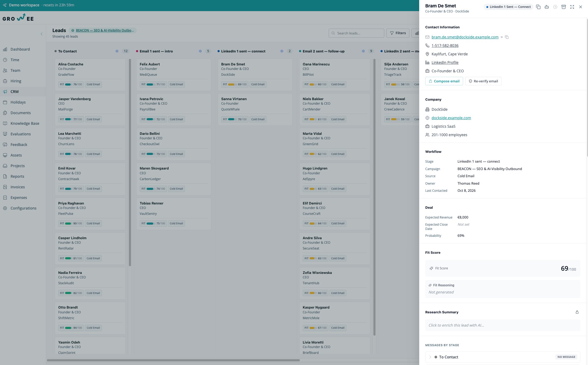Open the Oana Marinescu lead card
The height and width of the screenshot is (365, 588).
tap(334, 75)
